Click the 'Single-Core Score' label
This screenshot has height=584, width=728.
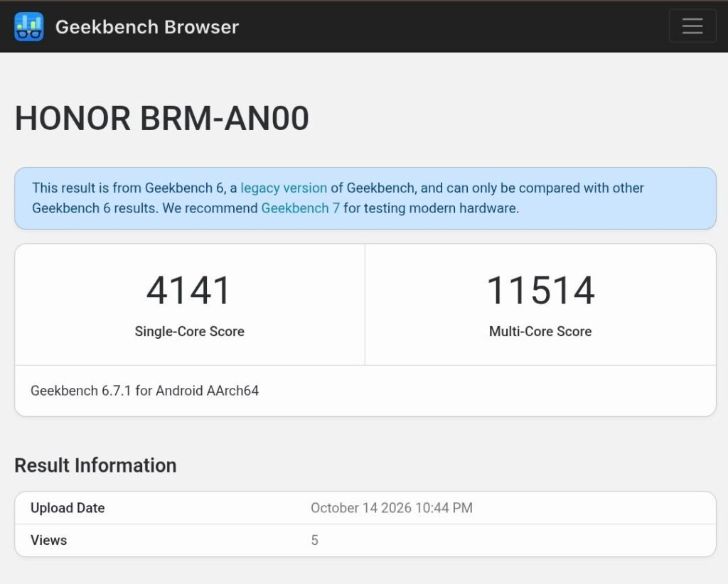point(189,331)
